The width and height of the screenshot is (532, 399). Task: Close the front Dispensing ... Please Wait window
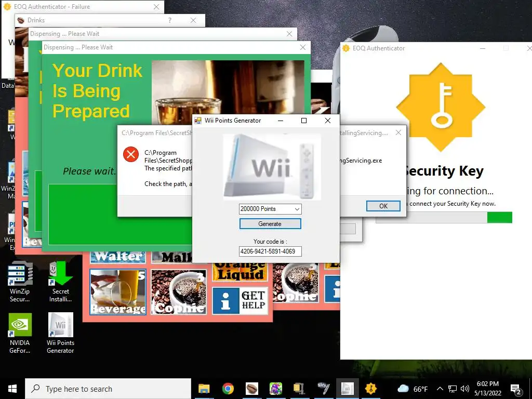(x=303, y=47)
